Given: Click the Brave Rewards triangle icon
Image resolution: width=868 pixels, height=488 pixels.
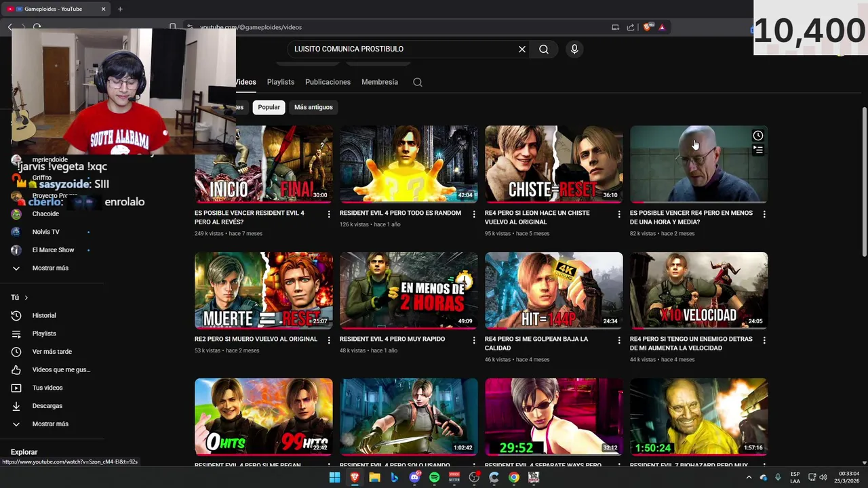Looking at the screenshot, I should pyautogui.click(x=662, y=27).
